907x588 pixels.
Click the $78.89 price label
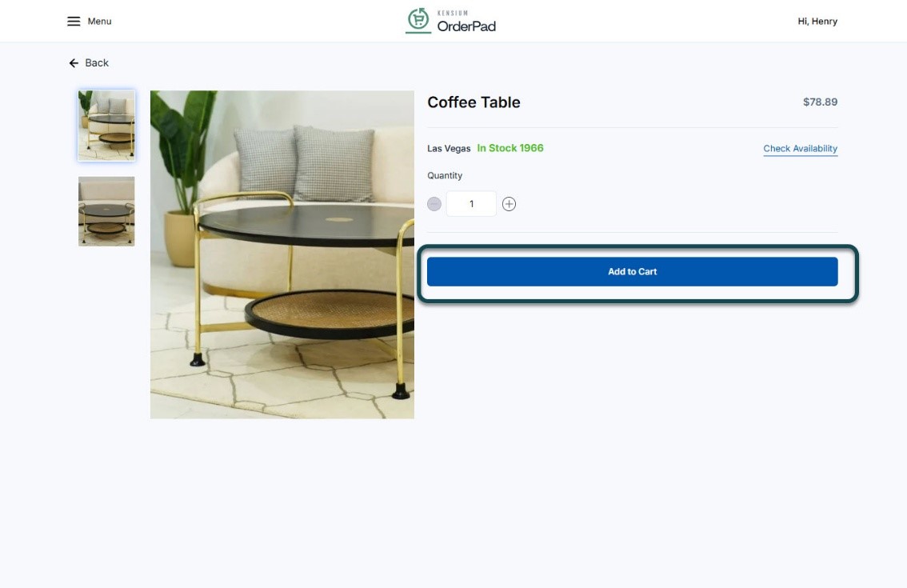[821, 102]
